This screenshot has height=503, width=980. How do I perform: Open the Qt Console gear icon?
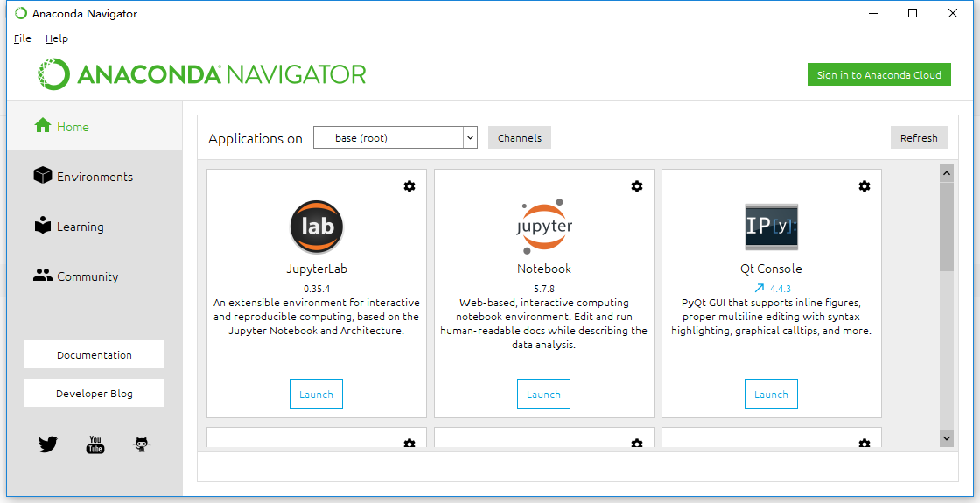pos(864,186)
